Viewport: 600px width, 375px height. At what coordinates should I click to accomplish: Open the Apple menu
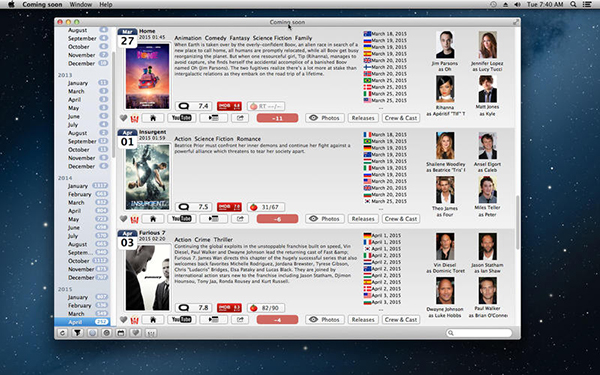coord(11,5)
